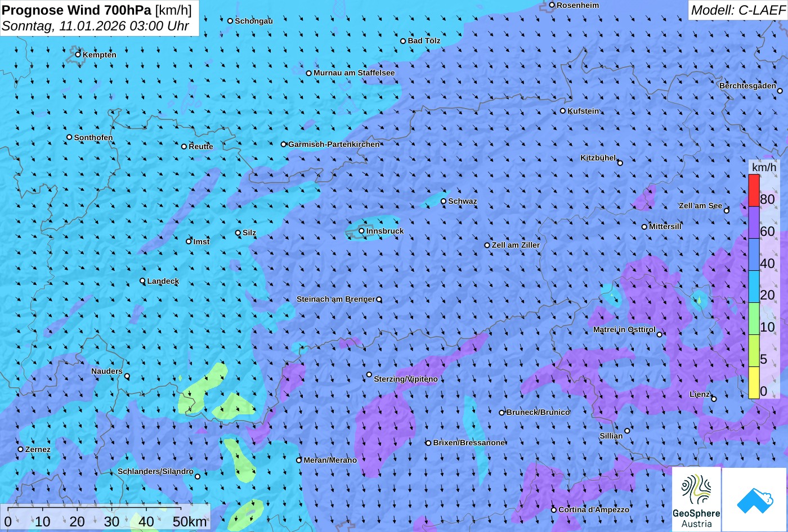This screenshot has width=788, height=532.
Task: Click the 'Brixen/Bressanone' label
Action: click(469, 442)
